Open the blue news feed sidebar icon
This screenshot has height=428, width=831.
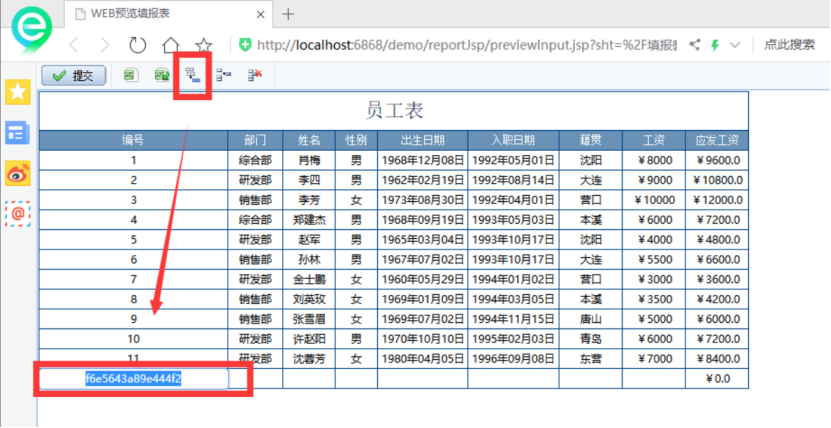pos(18,132)
